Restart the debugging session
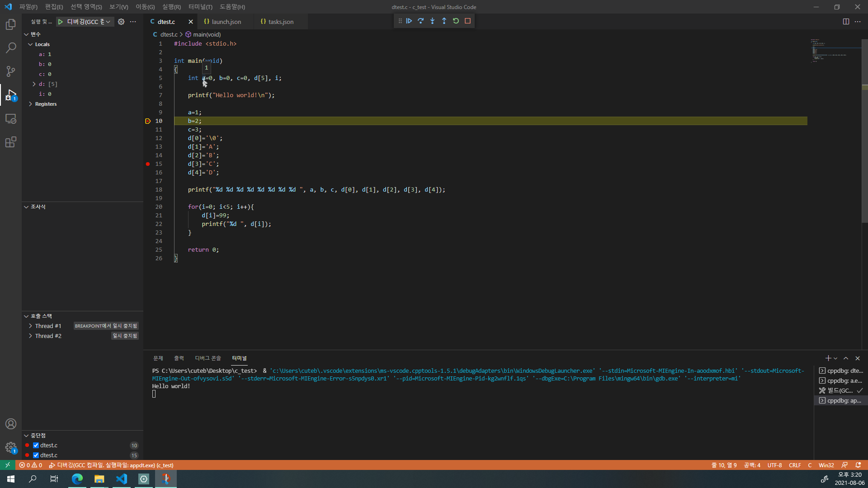This screenshot has height=488, width=868. point(456,21)
